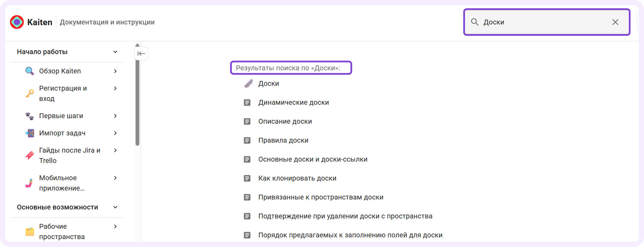Image resolution: width=644 pixels, height=247 pixels.
Task: Expand the Обзор Kaiten chevron
Action: pos(115,71)
